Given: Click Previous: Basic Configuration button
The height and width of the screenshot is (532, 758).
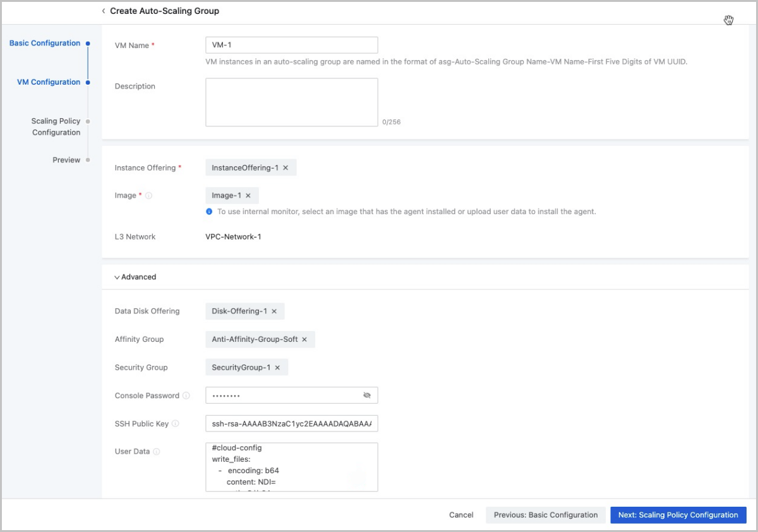Looking at the screenshot, I should tap(545, 515).
